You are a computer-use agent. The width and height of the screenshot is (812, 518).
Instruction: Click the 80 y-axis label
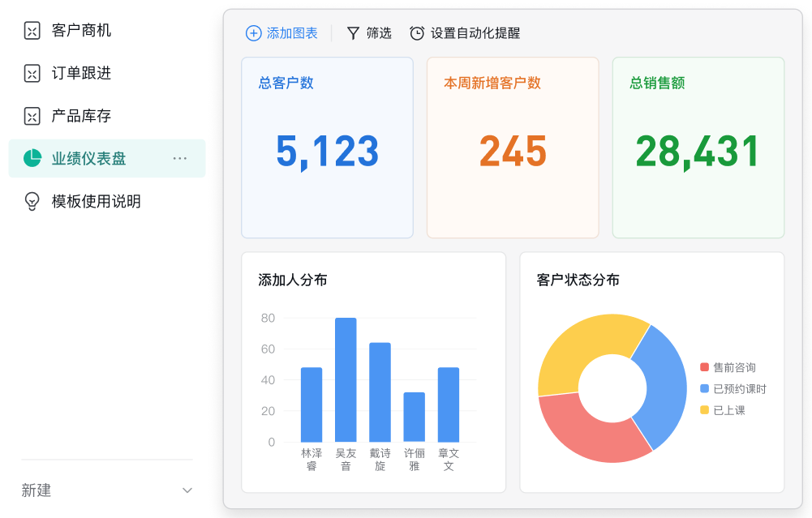click(268, 318)
